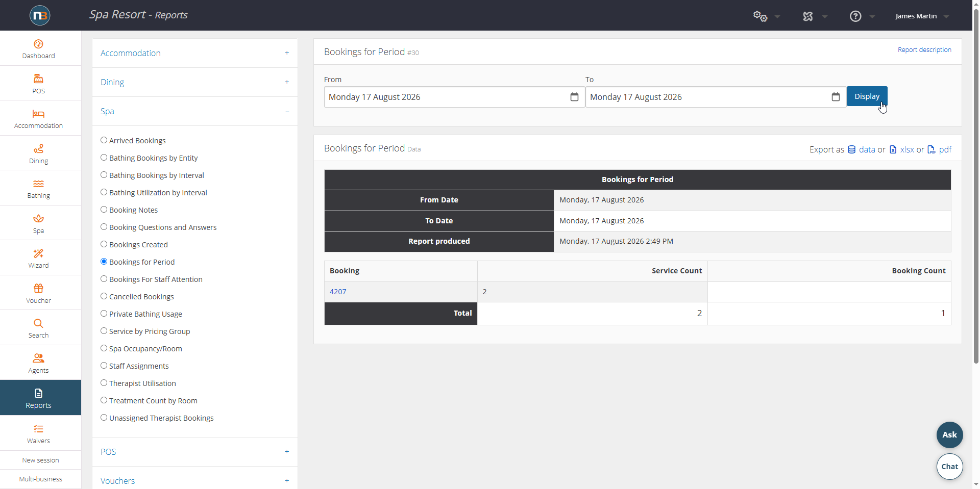The height and width of the screenshot is (489, 980).
Task: Select the Booking Notes report
Action: point(104,210)
